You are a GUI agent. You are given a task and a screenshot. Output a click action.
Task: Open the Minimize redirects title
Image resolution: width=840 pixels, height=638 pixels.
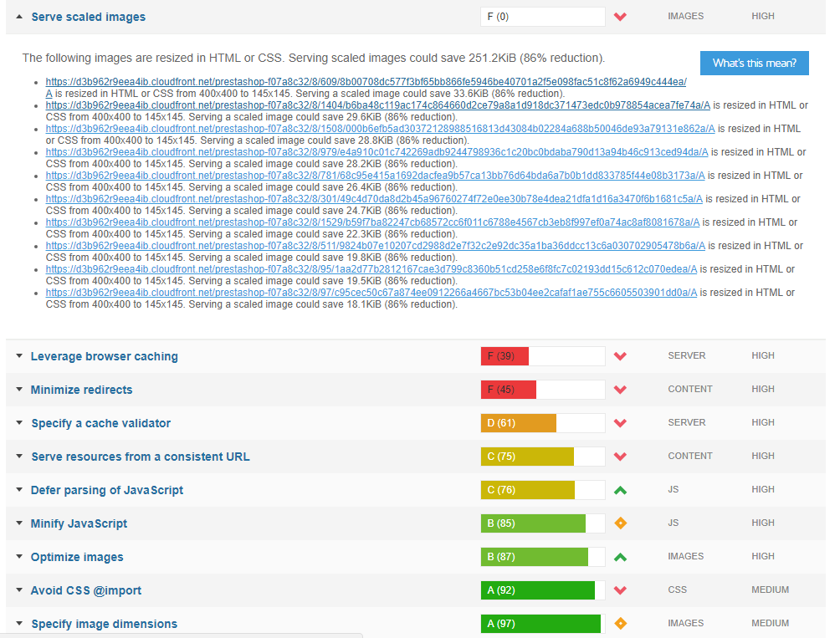click(x=81, y=390)
